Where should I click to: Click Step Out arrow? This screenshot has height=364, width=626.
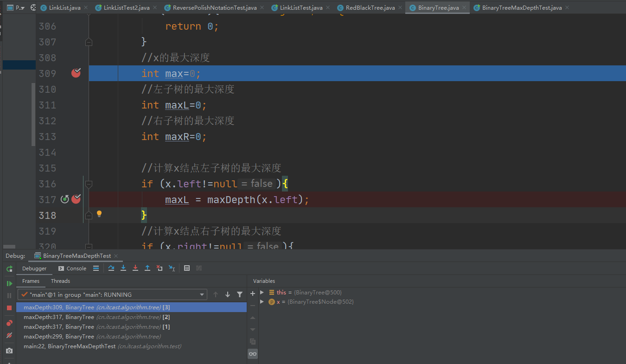pos(147,268)
